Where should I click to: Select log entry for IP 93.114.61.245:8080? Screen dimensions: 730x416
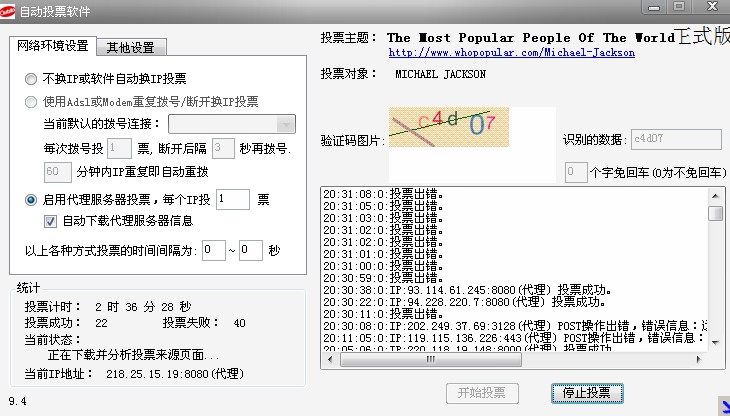pos(467,290)
